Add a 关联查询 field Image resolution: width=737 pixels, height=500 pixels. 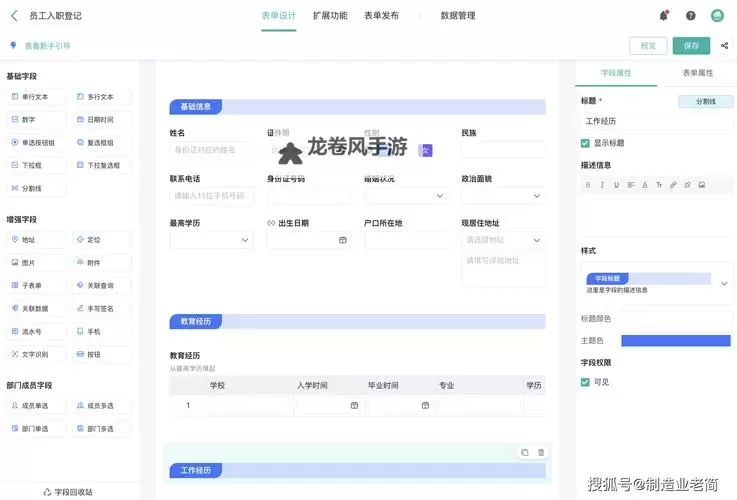[102, 286]
